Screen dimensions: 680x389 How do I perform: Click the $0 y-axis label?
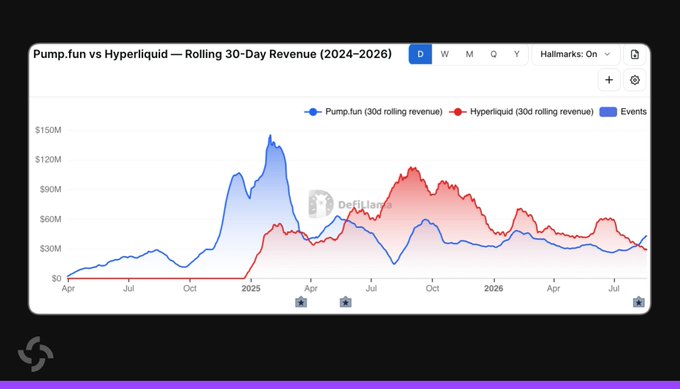click(x=56, y=278)
